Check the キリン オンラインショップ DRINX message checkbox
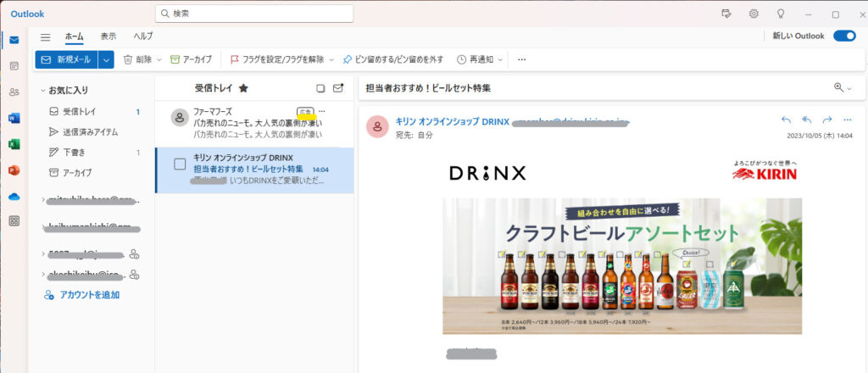Viewport: 868px width, 373px height. tap(180, 164)
